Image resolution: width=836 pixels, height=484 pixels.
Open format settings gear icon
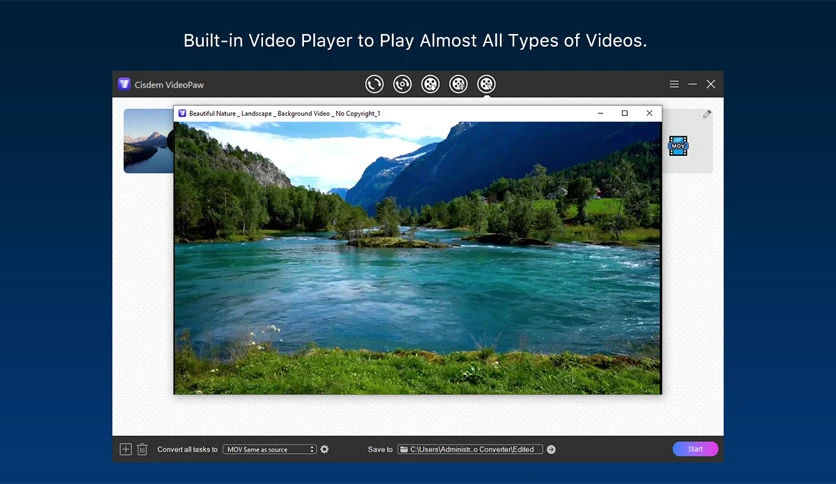click(x=324, y=449)
